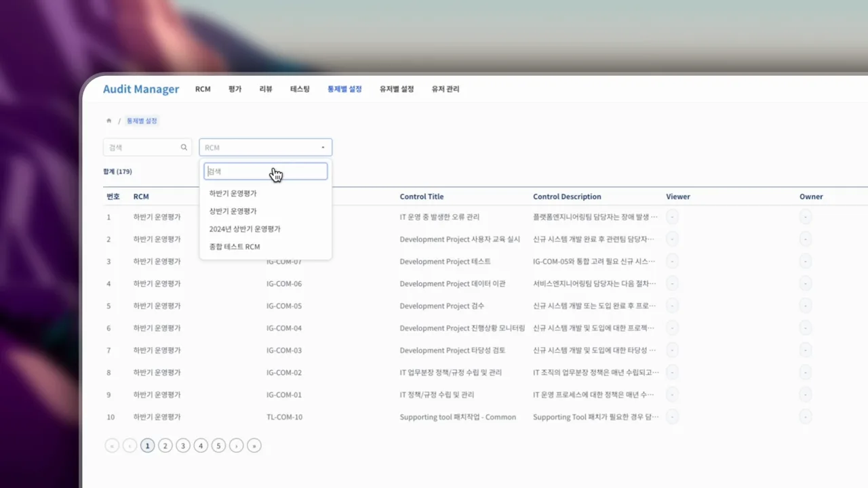Screen dimensions: 868x488
Task: Click Viewer badge in row 1
Action: click(672, 217)
